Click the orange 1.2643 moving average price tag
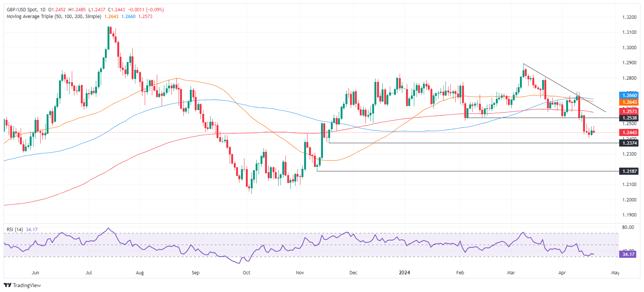This screenshot has height=292, width=644. [629, 102]
